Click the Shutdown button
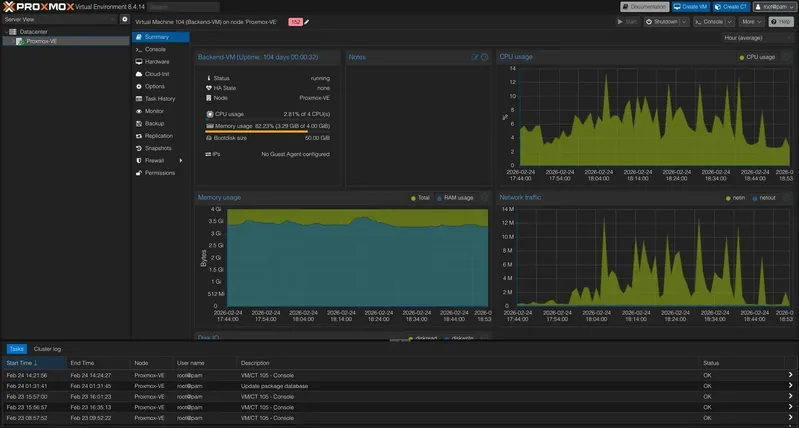The height and width of the screenshot is (428, 799). tap(662, 22)
